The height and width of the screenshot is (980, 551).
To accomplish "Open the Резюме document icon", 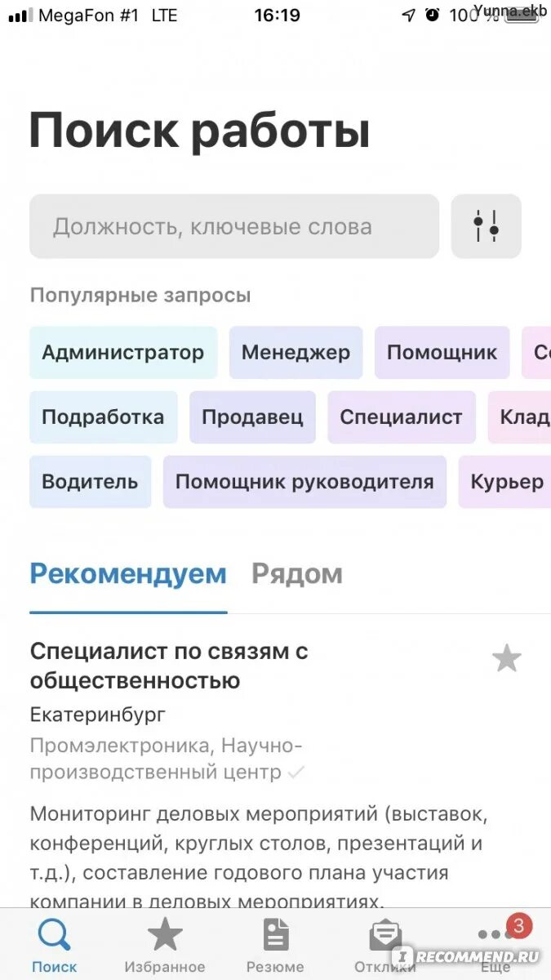I will 275,934.
